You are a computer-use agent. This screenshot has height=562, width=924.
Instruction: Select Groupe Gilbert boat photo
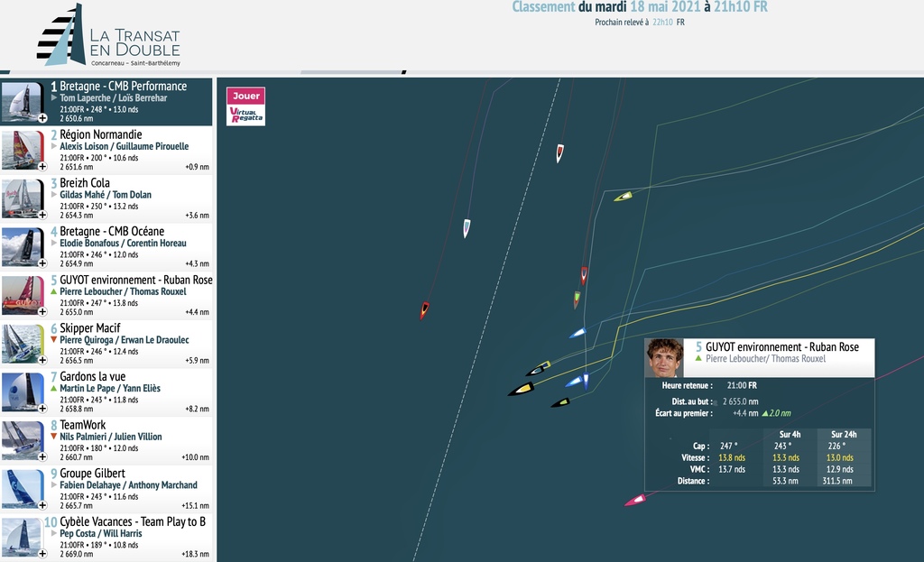click(x=23, y=488)
